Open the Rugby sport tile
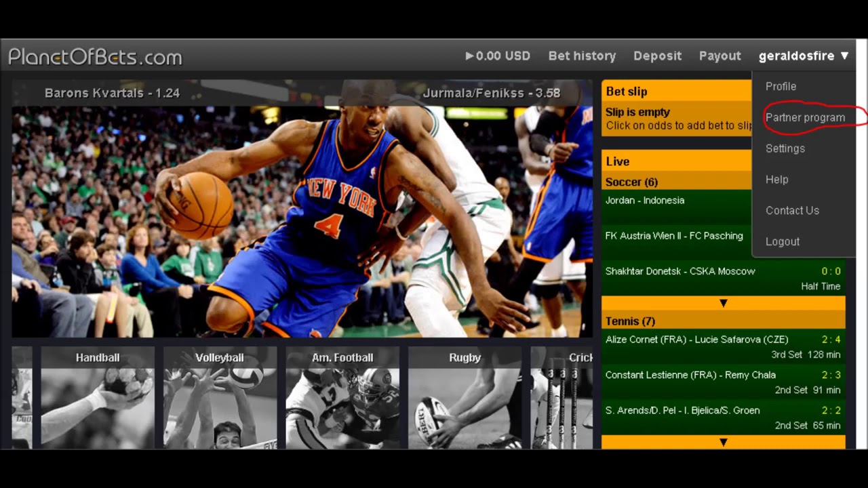This screenshot has width=868, height=488. click(465, 398)
